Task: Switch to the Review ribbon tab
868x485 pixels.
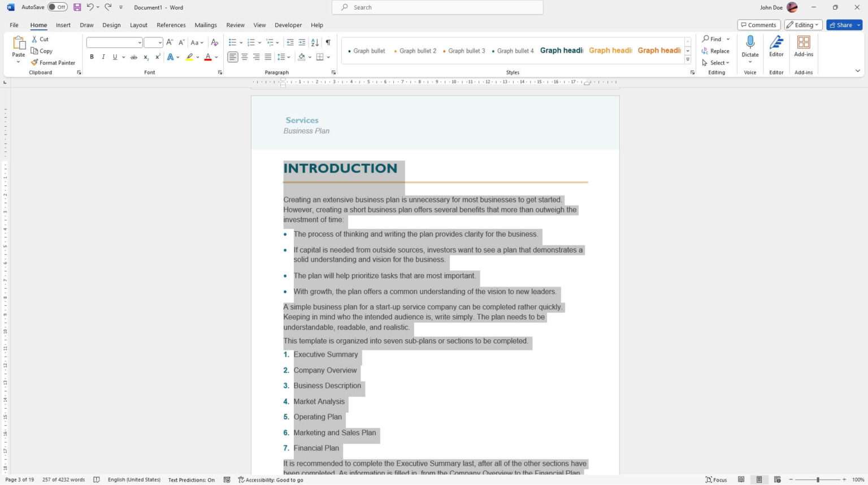Action: (x=235, y=25)
